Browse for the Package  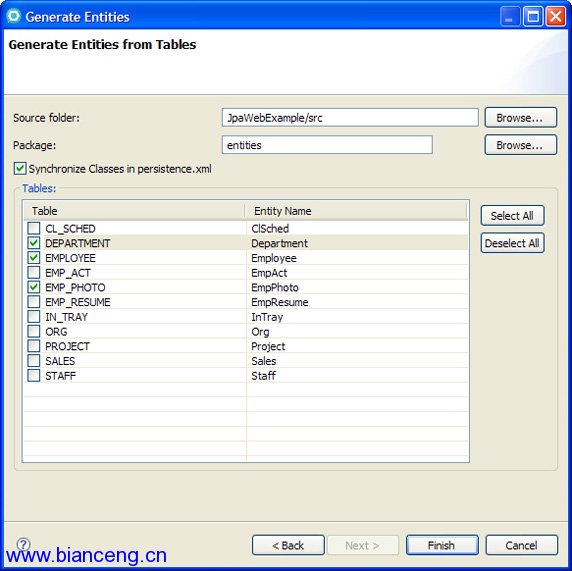521,145
